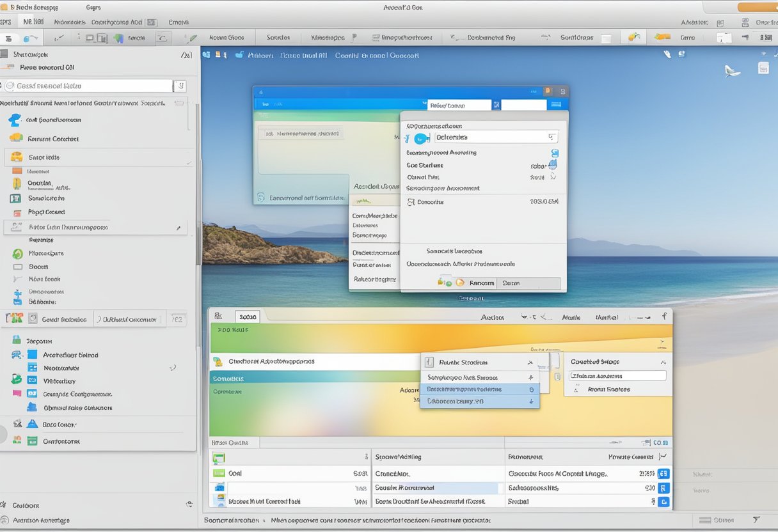Open the dropdown in the popup's combo box
This screenshot has width=778, height=532.
551,137
